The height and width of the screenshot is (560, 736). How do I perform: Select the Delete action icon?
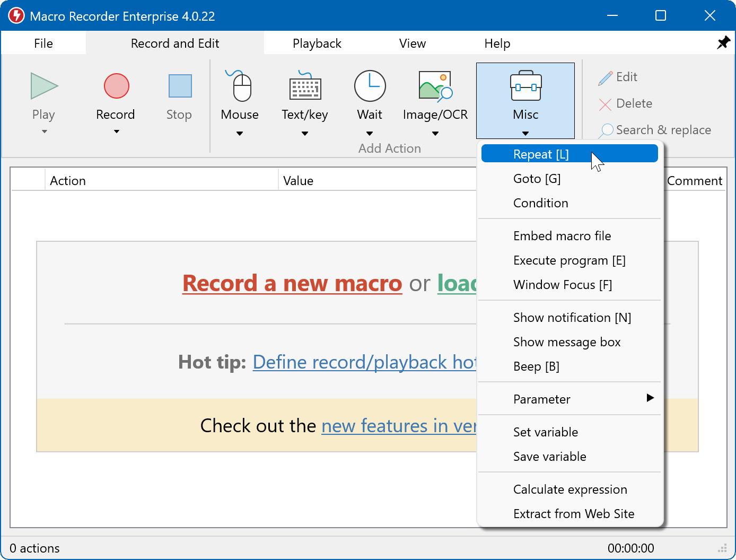[x=604, y=104]
